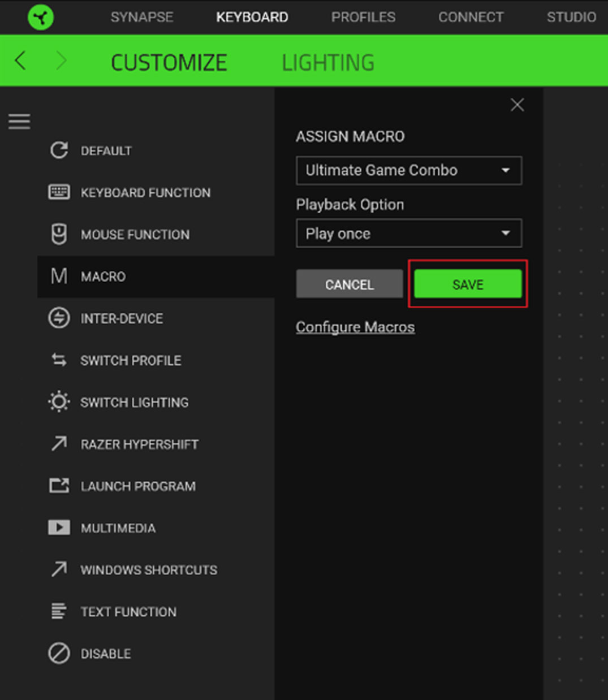Click the Razer logo in the top bar
Viewport: 608px width, 700px height.
40,17
